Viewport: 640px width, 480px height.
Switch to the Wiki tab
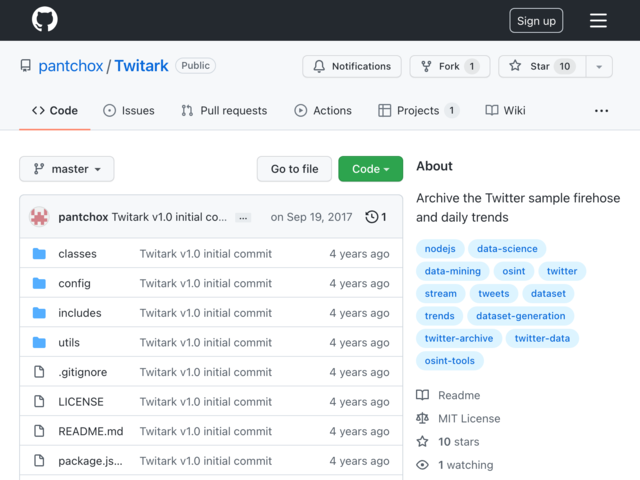click(x=505, y=111)
